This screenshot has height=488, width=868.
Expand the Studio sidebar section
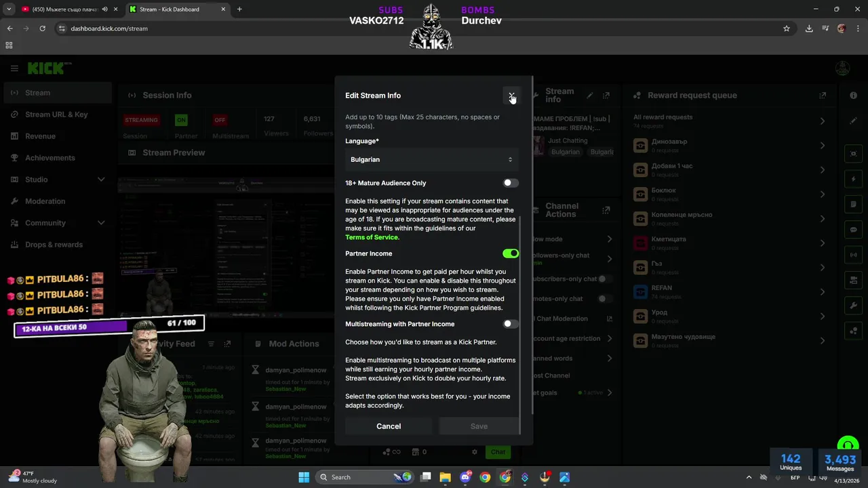point(57,180)
